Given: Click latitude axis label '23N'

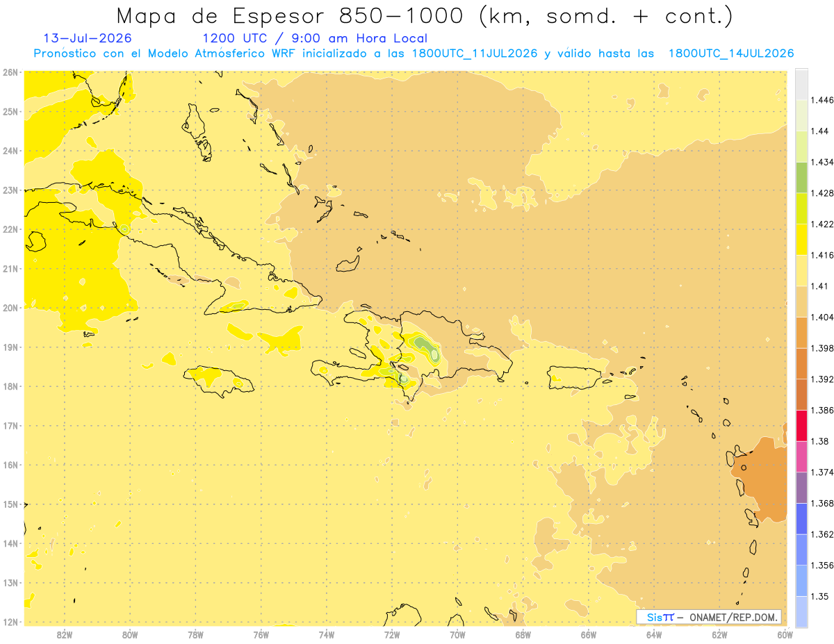Looking at the screenshot, I should pos(10,190).
